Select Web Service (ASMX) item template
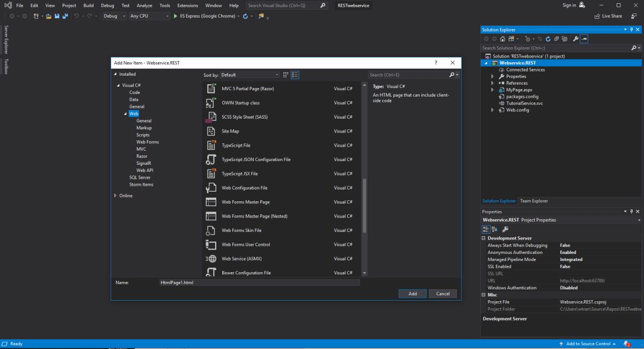Viewport: 644px width, 349px height. [278, 259]
